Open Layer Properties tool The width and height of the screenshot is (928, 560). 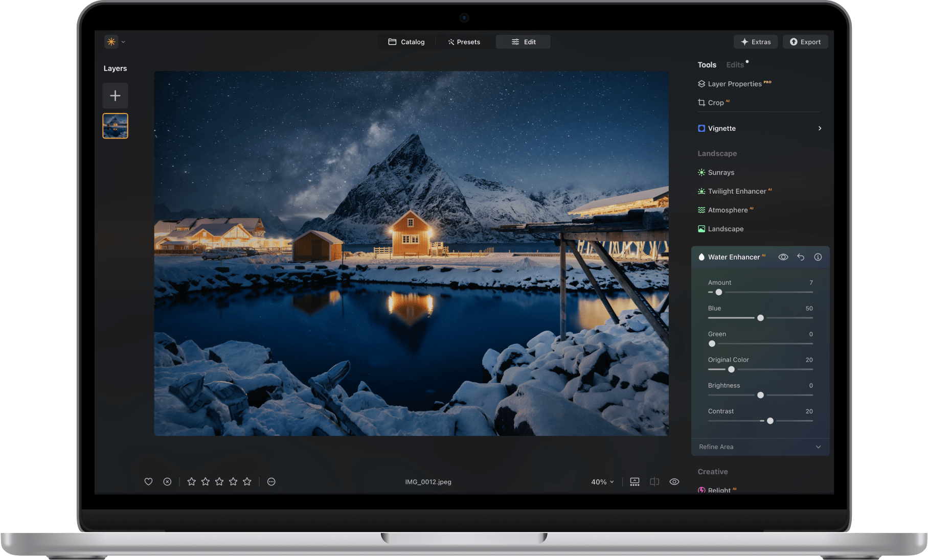click(x=735, y=84)
